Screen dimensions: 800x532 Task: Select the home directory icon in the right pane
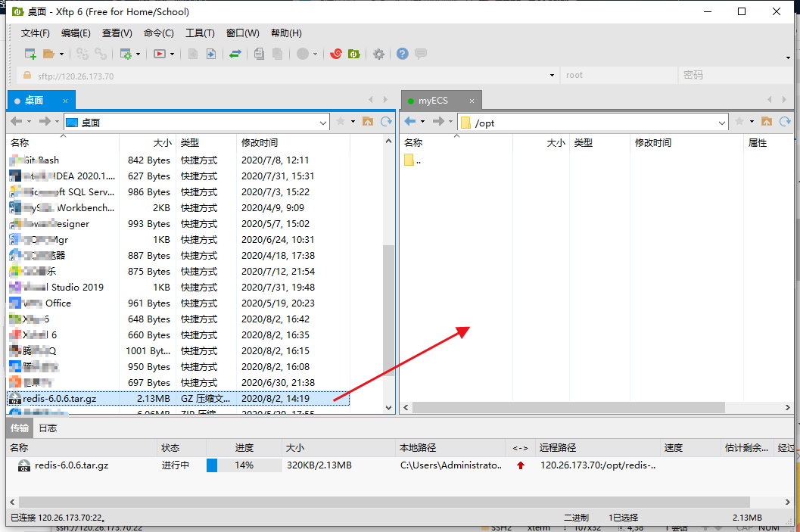[767, 121]
